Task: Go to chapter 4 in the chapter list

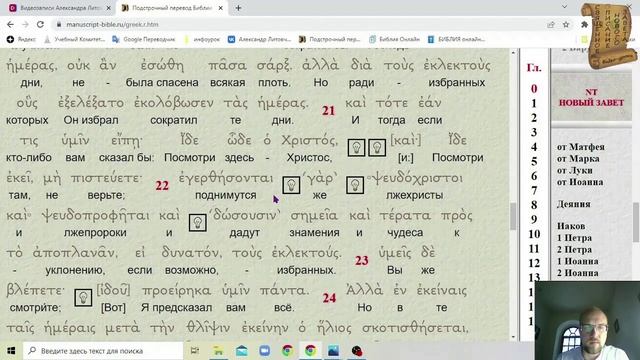Action: [x=534, y=147]
